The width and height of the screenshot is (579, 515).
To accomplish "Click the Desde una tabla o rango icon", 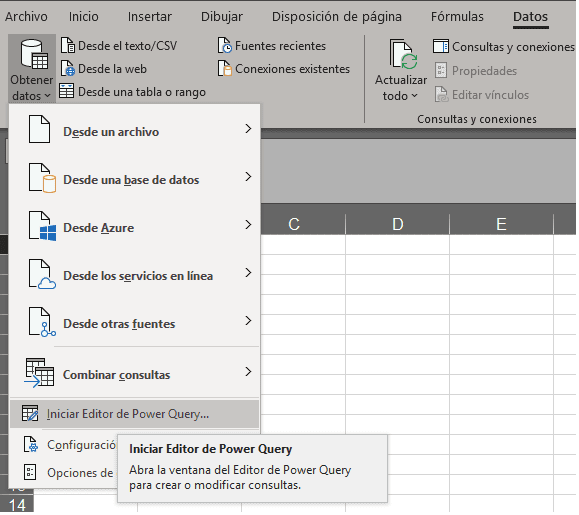I will pos(67,91).
